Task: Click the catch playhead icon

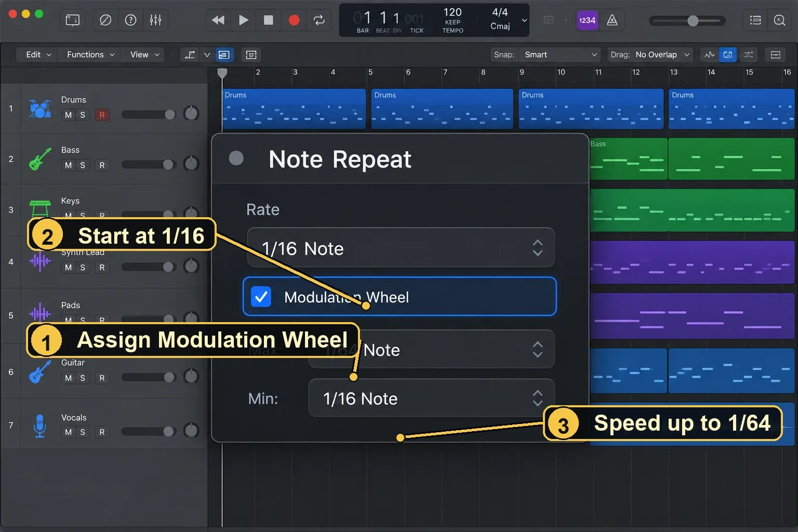Action: tap(251, 55)
